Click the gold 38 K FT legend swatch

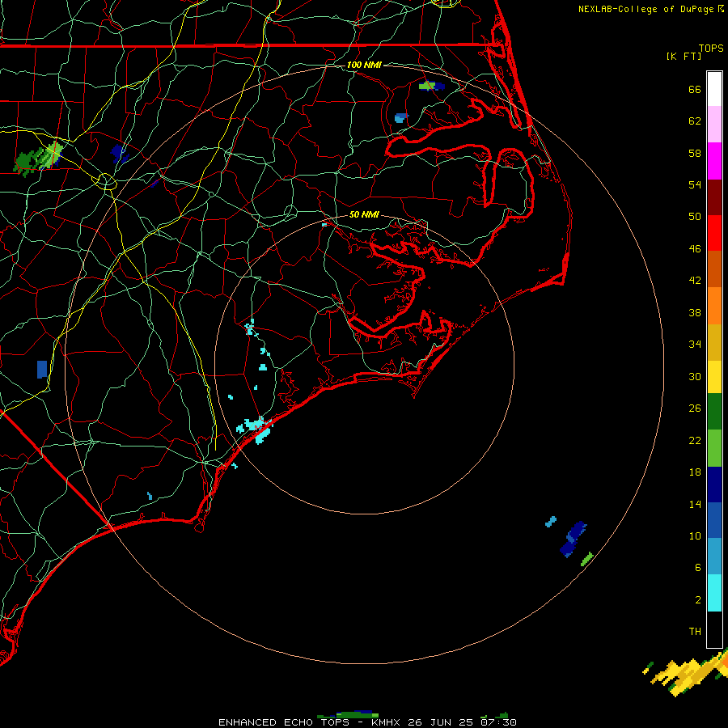pos(714,342)
